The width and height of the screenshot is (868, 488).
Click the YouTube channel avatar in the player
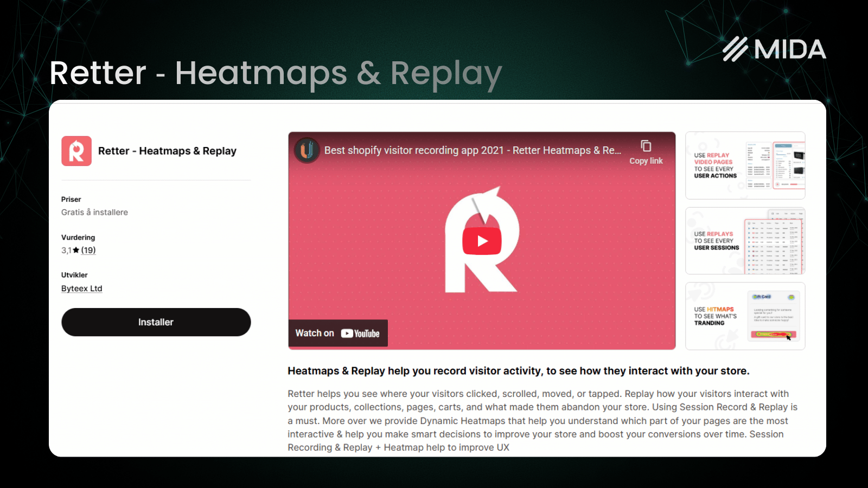click(x=307, y=150)
